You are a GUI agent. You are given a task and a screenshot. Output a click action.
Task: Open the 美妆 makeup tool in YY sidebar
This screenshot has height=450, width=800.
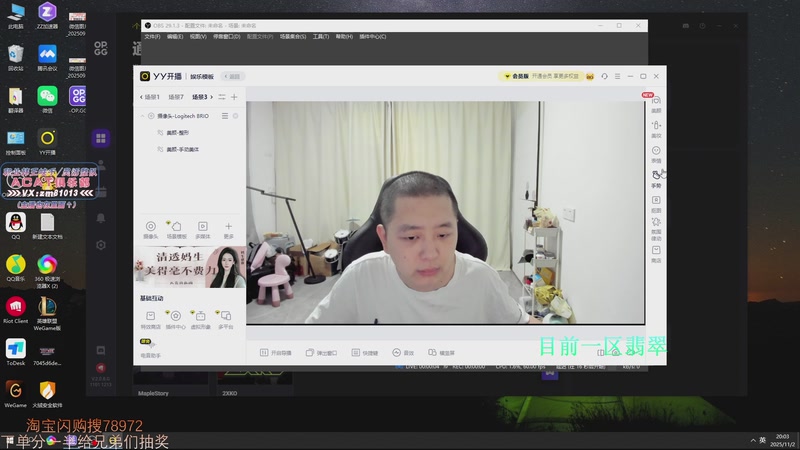[x=656, y=130]
